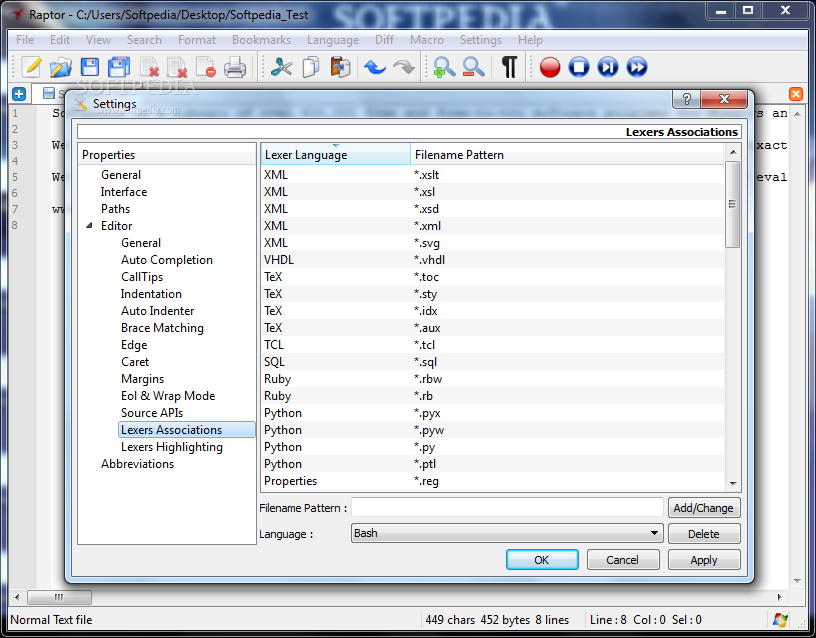This screenshot has height=638, width=816.
Task: Click the Apply button
Action: [x=704, y=559]
